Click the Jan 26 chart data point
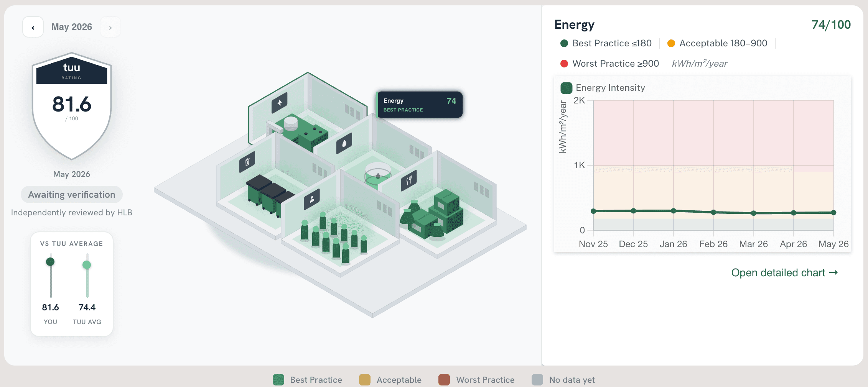The image size is (868, 387). pyautogui.click(x=674, y=211)
